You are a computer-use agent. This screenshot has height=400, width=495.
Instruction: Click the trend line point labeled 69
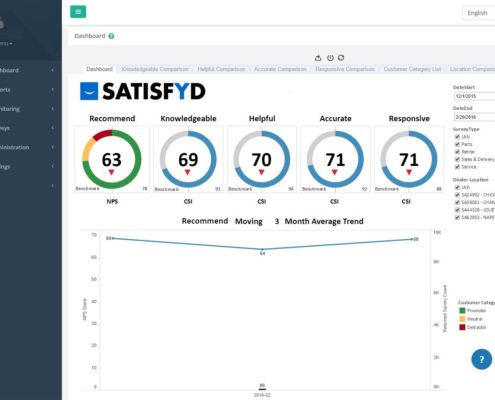pyautogui.click(x=113, y=238)
